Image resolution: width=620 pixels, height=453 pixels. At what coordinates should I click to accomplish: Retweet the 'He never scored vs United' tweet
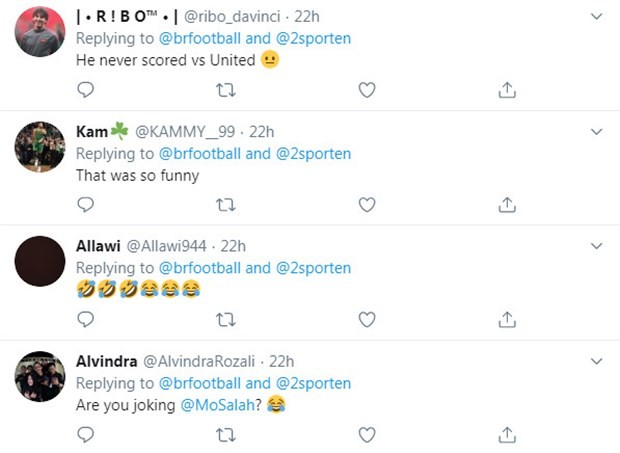tap(226, 90)
